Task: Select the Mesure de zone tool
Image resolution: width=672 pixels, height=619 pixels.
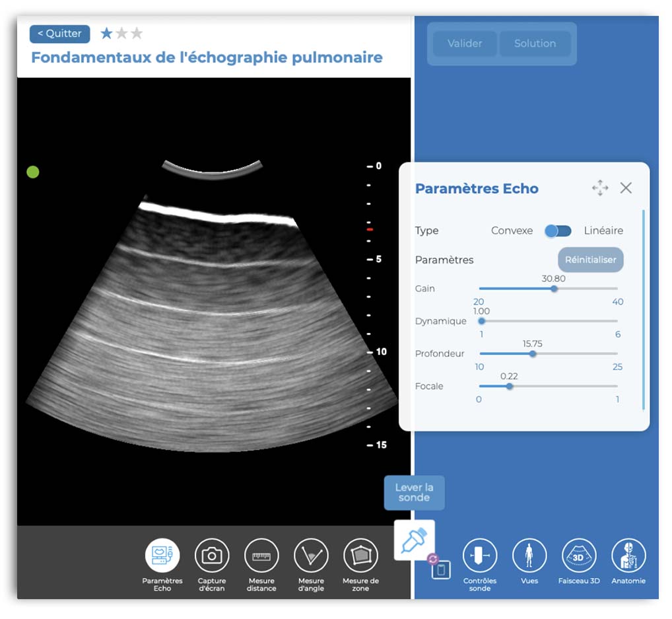Action: [360, 556]
